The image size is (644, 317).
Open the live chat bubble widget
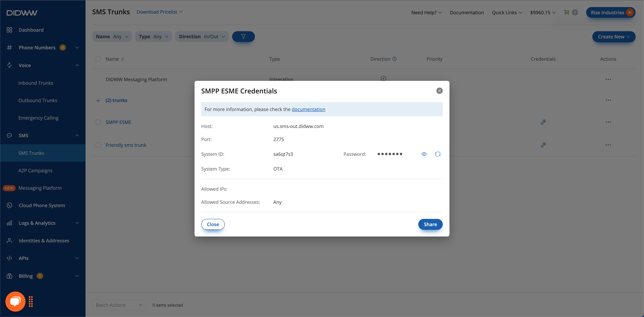15,302
